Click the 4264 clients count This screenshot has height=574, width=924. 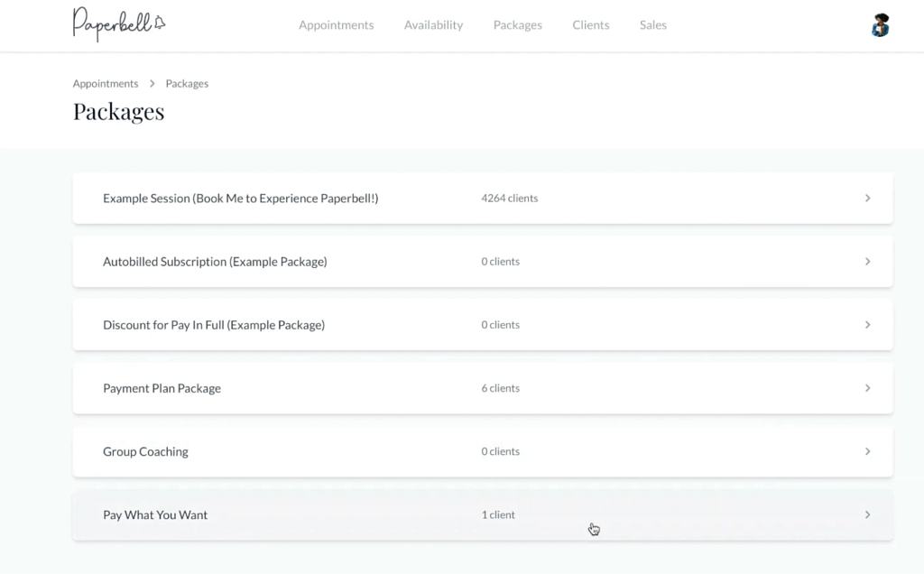[x=510, y=198]
